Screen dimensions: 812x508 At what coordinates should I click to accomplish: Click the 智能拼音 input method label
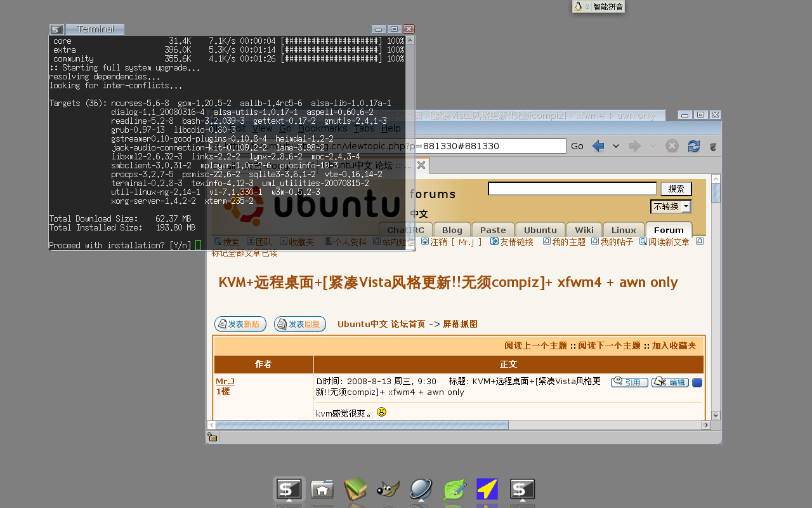tap(608, 6)
